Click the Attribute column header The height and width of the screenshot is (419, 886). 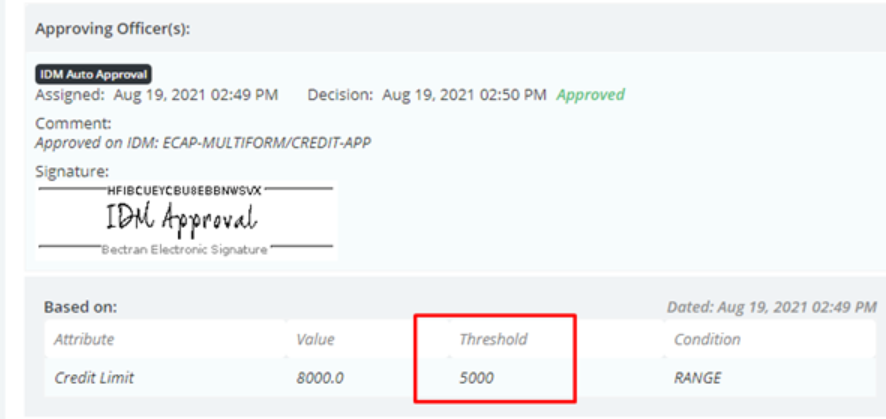coord(84,339)
